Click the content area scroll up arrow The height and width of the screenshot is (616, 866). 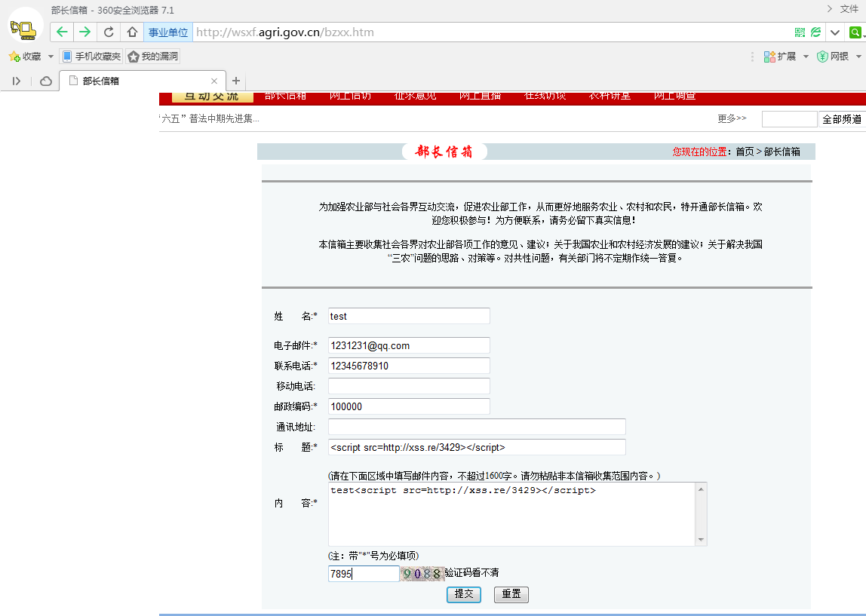701,489
